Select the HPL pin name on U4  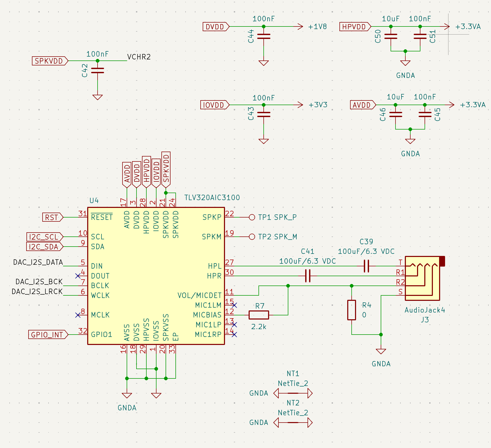[215, 266]
